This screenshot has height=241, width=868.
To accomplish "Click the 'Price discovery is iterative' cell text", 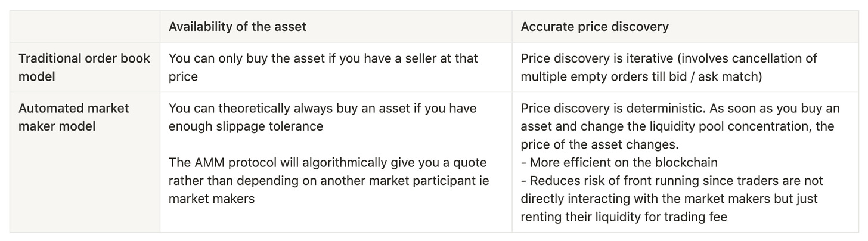I will tap(668, 67).
